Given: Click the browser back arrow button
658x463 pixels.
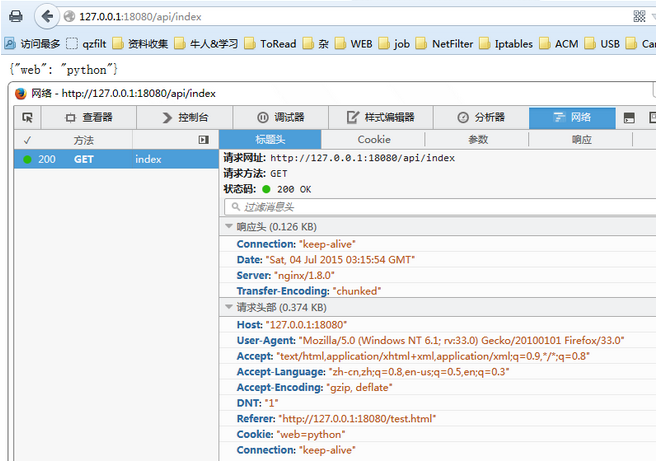Looking at the screenshot, I should (x=46, y=16).
